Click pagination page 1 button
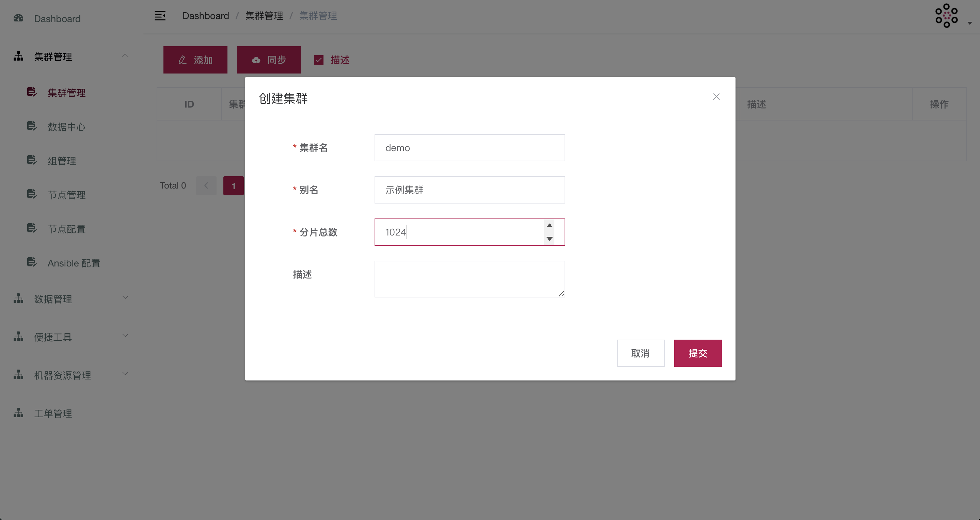Screen dimensions: 980x520 click(233, 186)
